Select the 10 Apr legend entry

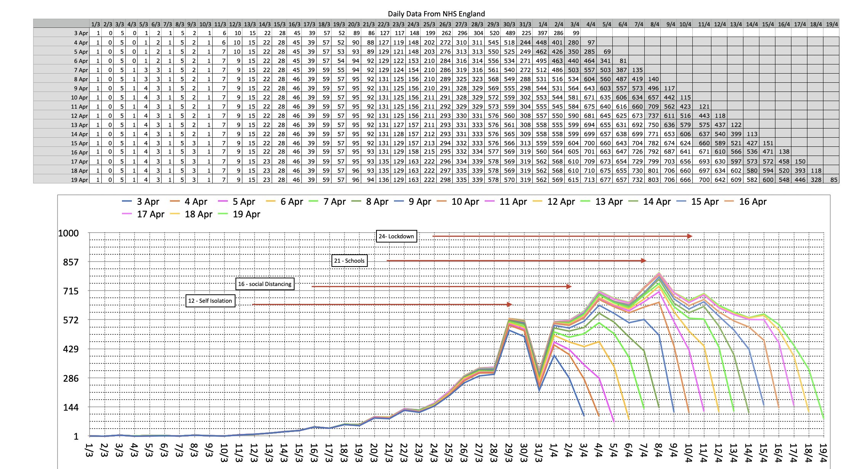tap(465, 202)
